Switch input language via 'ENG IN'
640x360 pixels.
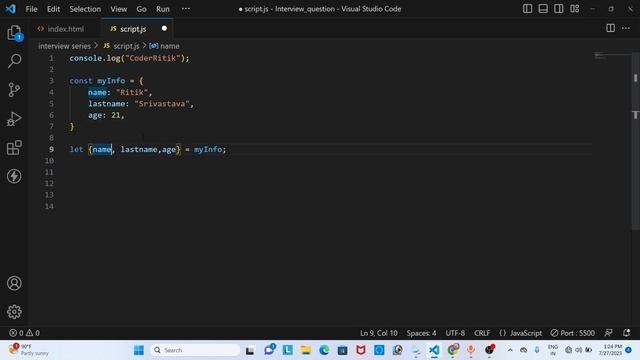coord(553,350)
